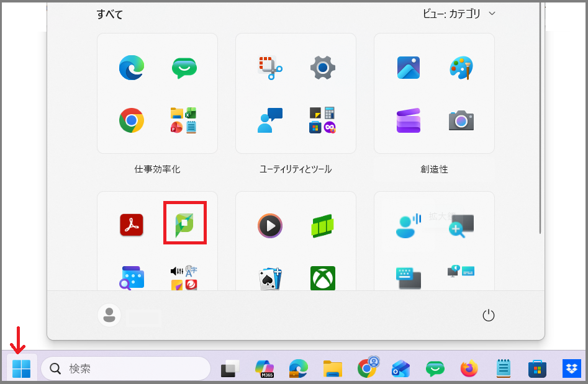The width and height of the screenshot is (588, 384).
Task: Open the calculator and store apps group
Action: pos(322,120)
